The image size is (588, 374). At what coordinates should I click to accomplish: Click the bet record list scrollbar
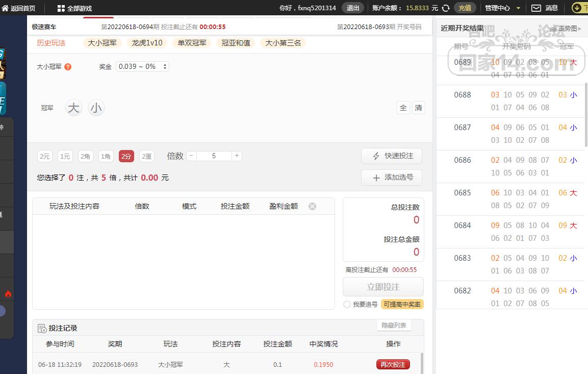click(422, 363)
